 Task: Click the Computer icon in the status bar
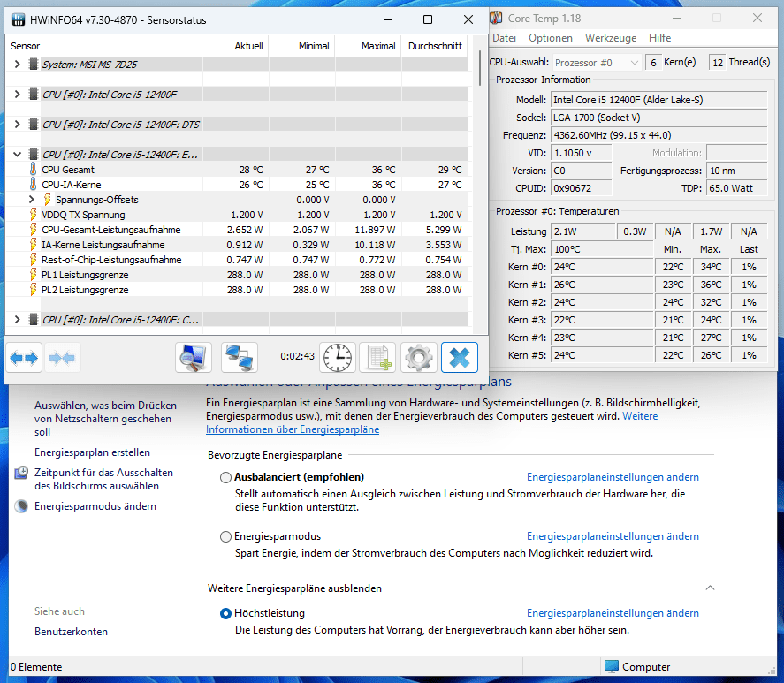tap(611, 666)
